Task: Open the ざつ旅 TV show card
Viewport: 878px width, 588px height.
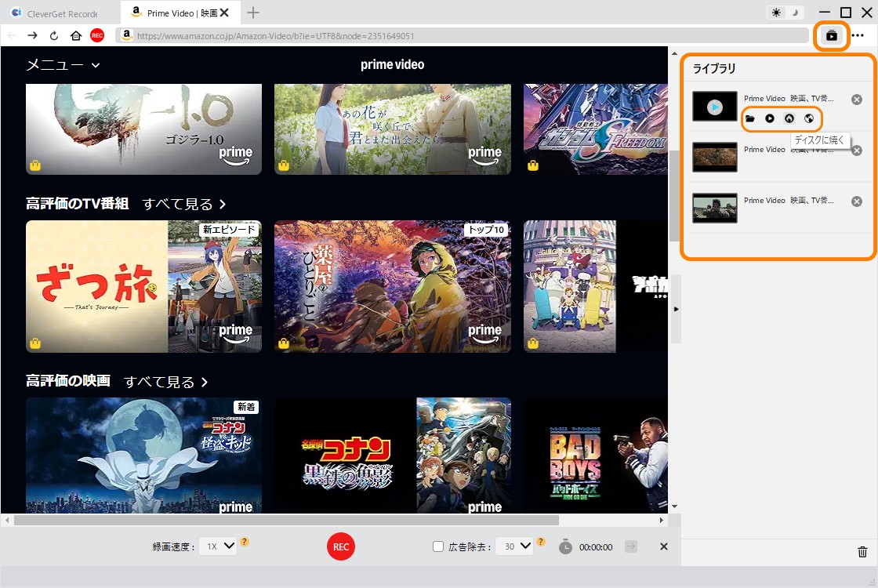Action: tap(144, 287)
